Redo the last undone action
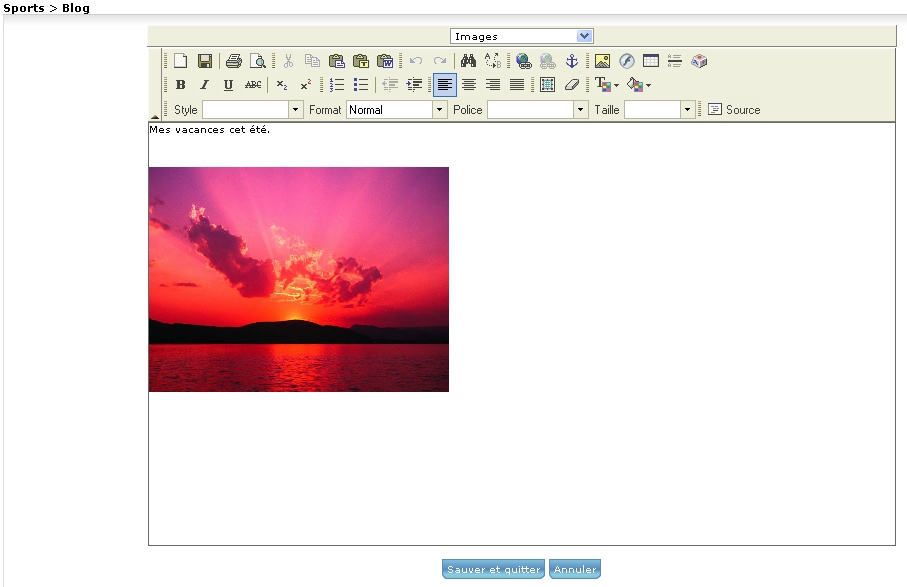Screen dimensions: 907x587 point(440,61)
